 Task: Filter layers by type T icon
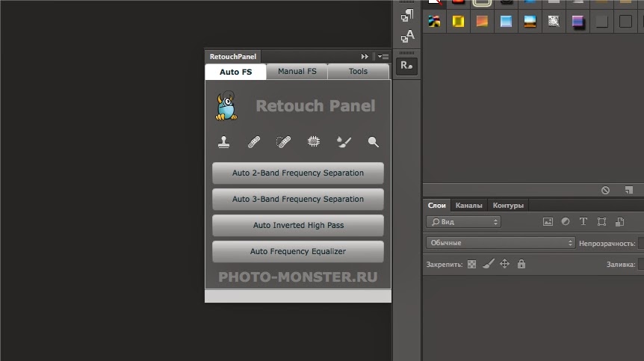click(583, 222)
